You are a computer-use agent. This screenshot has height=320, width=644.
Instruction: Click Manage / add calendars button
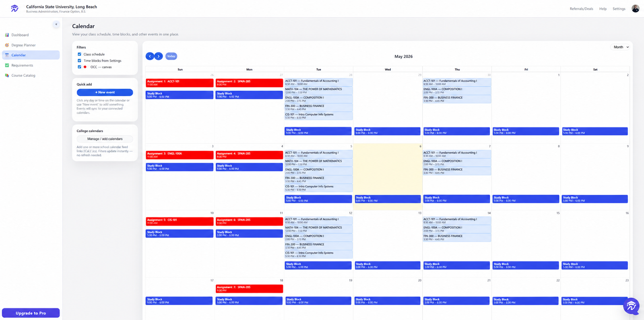click(x=105, y=139)
